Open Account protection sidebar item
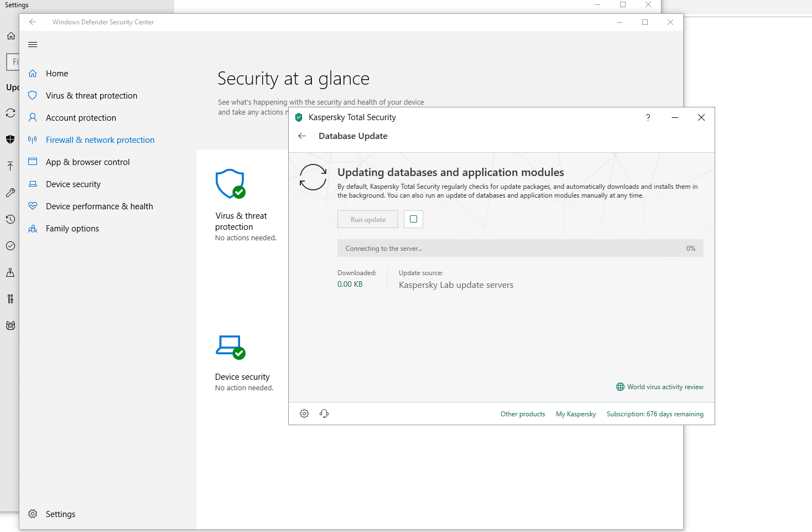 pos(81,118)
